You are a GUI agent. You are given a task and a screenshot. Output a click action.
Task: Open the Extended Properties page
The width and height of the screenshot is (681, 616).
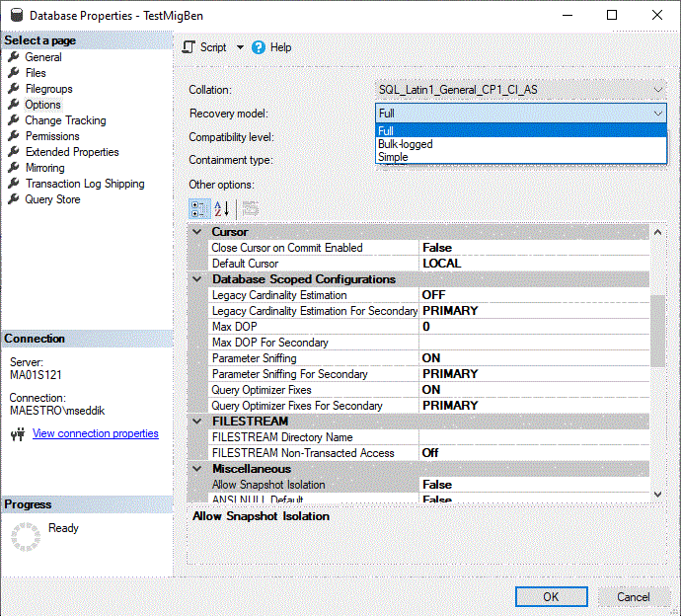pyautogui.click(x=72, y=152)
